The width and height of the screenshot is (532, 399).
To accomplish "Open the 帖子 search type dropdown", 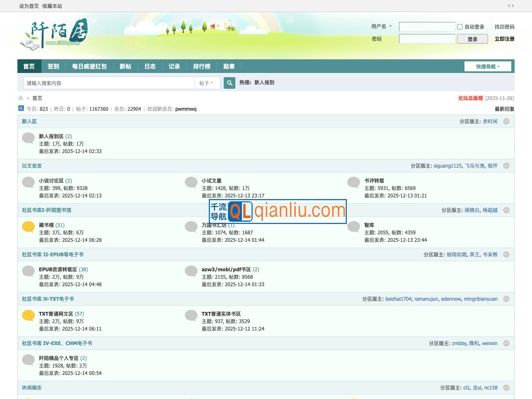I will click(206, 83).
